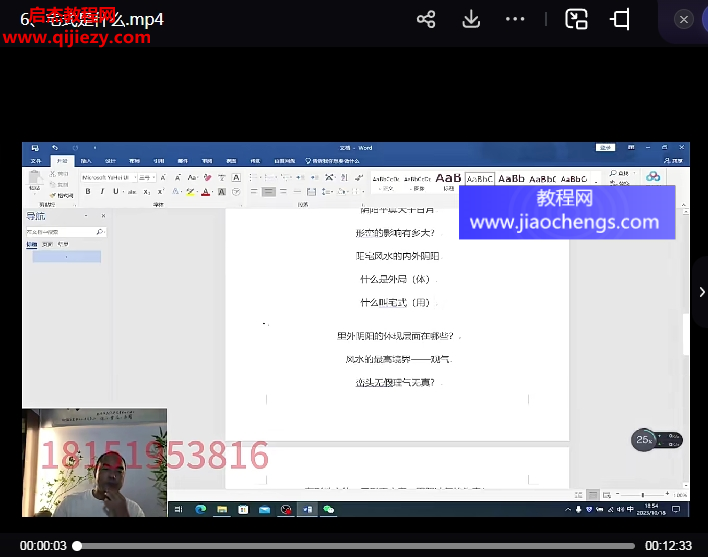Click Share button at Word ribbon right
708x557 pixels.
click(x=673, y=161)
